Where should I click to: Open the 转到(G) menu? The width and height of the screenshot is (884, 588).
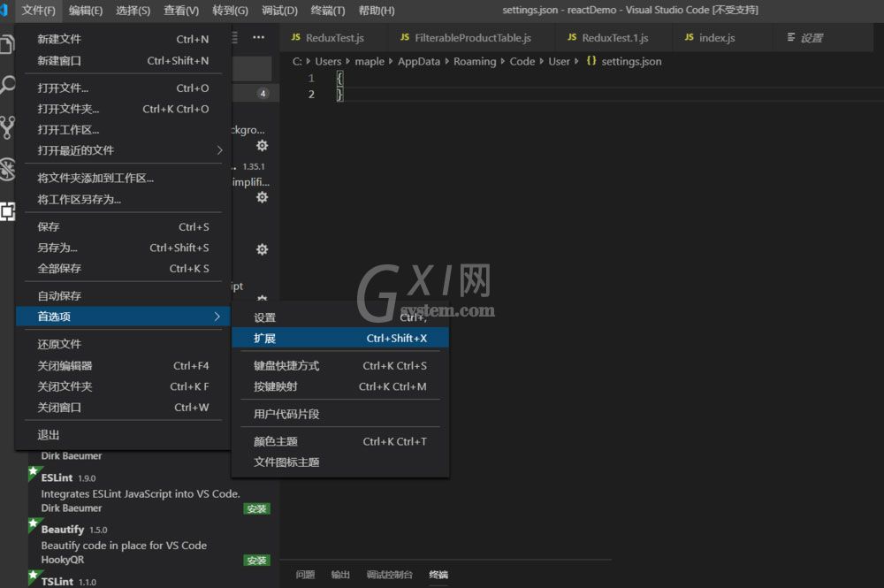(x=230, y=10)
